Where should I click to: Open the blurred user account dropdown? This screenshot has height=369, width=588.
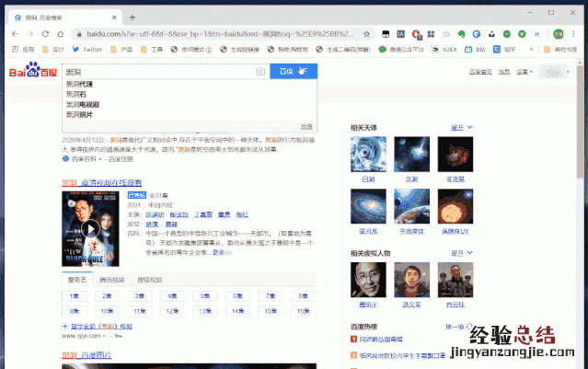click(555, 72)
